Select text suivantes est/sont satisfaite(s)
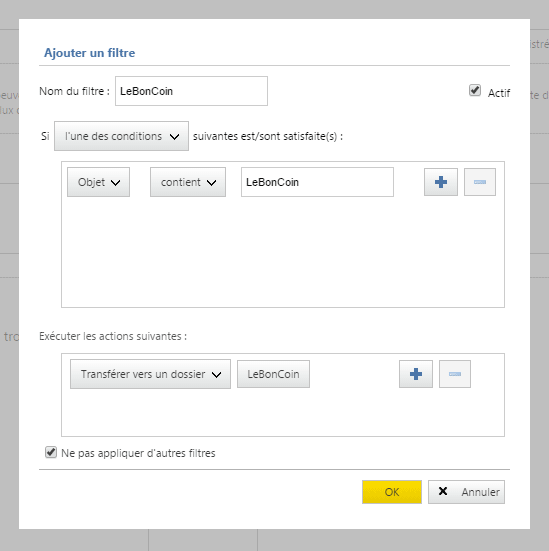This screenshot has height=551, width=549. coord(268,136)
